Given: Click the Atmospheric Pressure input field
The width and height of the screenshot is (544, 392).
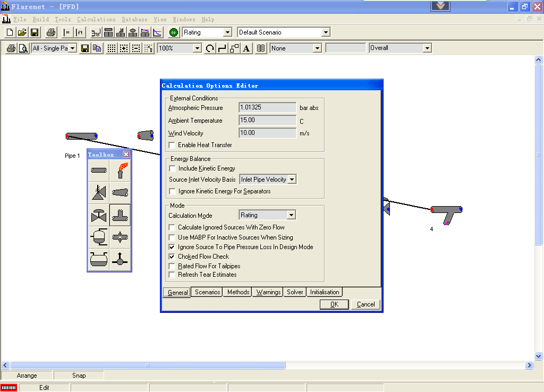Looking at the screenshot, I should coord(268,107).
